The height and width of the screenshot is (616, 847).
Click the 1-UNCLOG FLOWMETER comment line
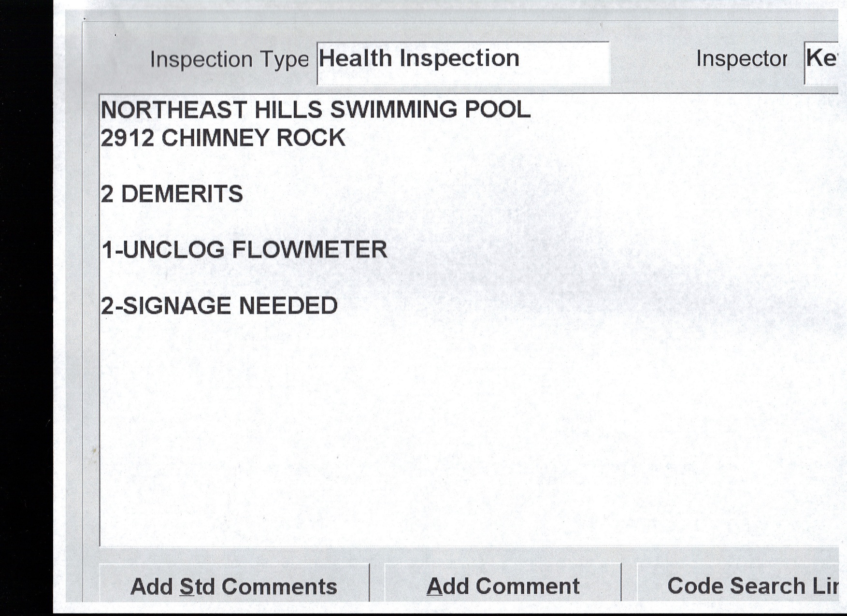point(244,250)
